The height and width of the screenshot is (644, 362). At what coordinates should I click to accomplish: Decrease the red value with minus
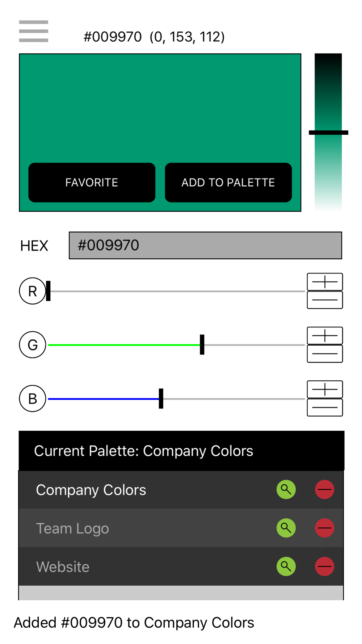(325, 300)
